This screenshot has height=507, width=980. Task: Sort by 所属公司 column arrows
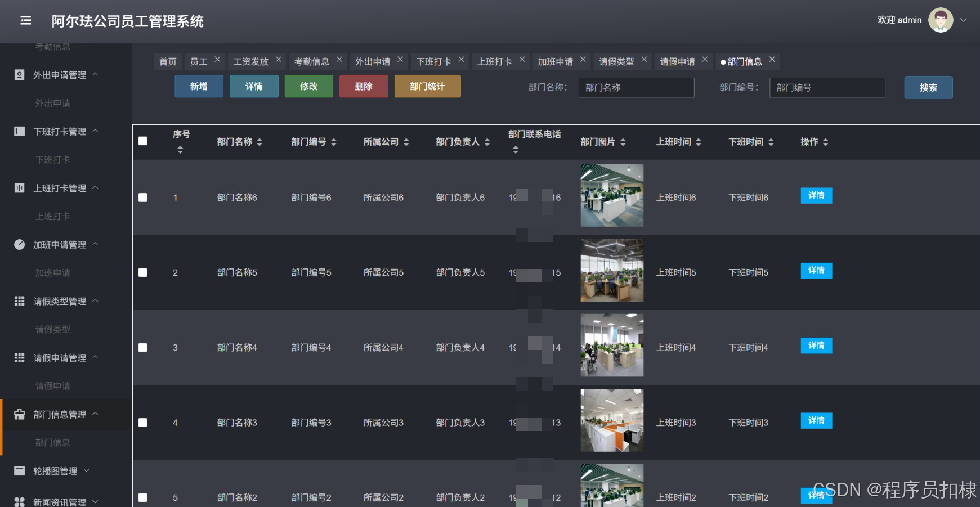406,142
